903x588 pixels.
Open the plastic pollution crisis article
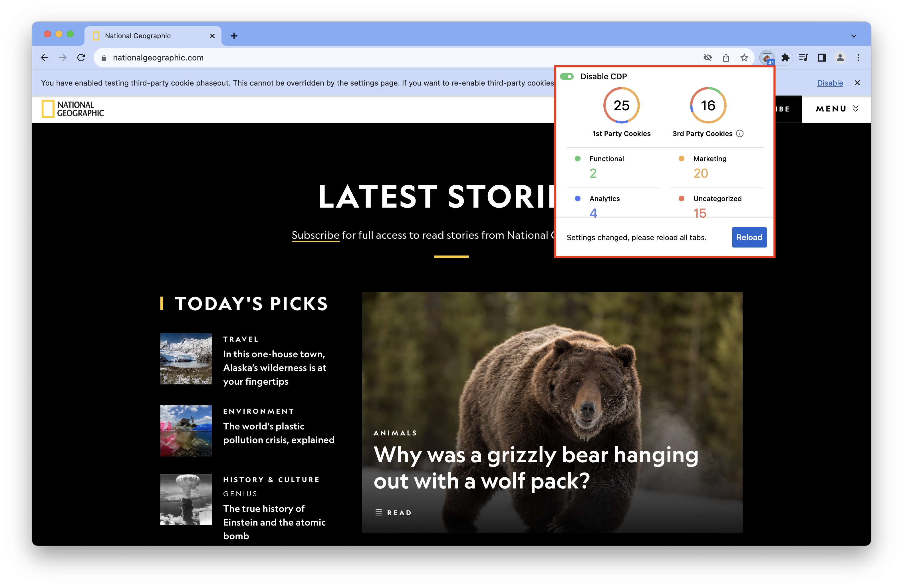pyautogui.click(x=279, y=433)
